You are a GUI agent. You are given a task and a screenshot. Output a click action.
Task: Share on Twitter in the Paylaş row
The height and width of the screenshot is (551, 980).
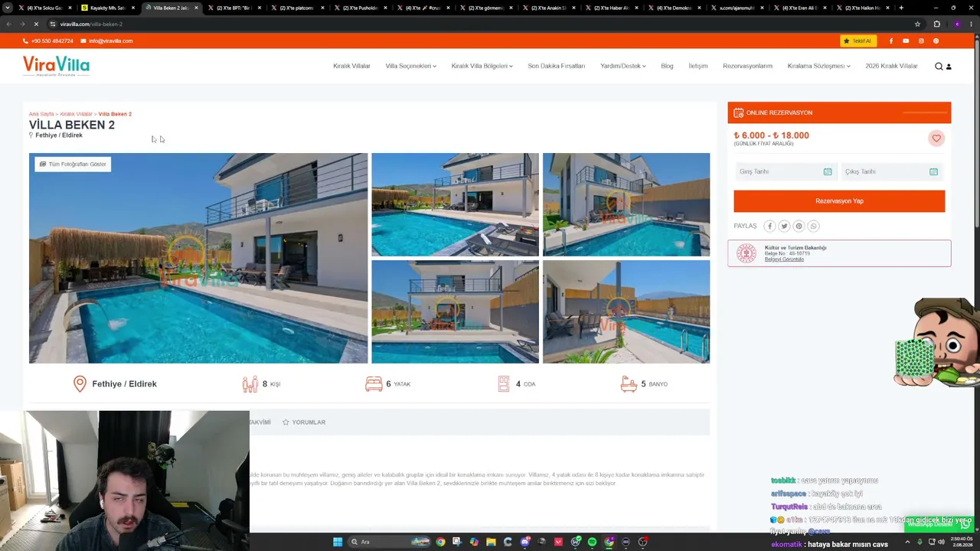(x=784, y=226)
